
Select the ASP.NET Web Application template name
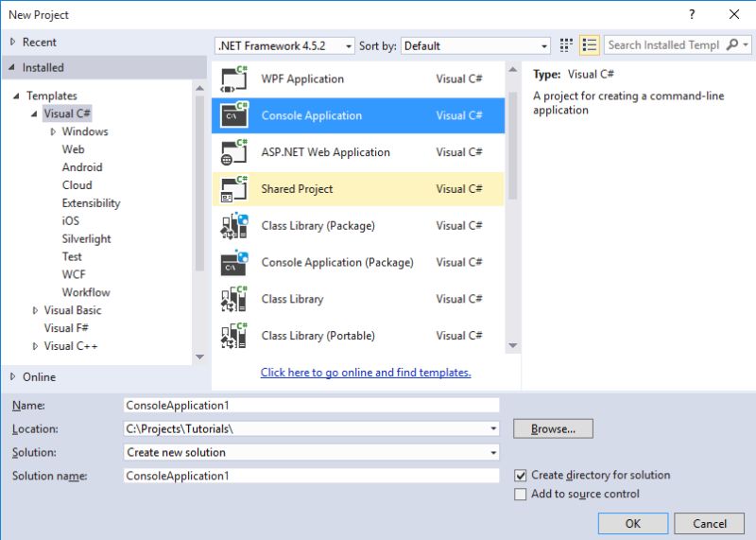(x=325, y=152)
